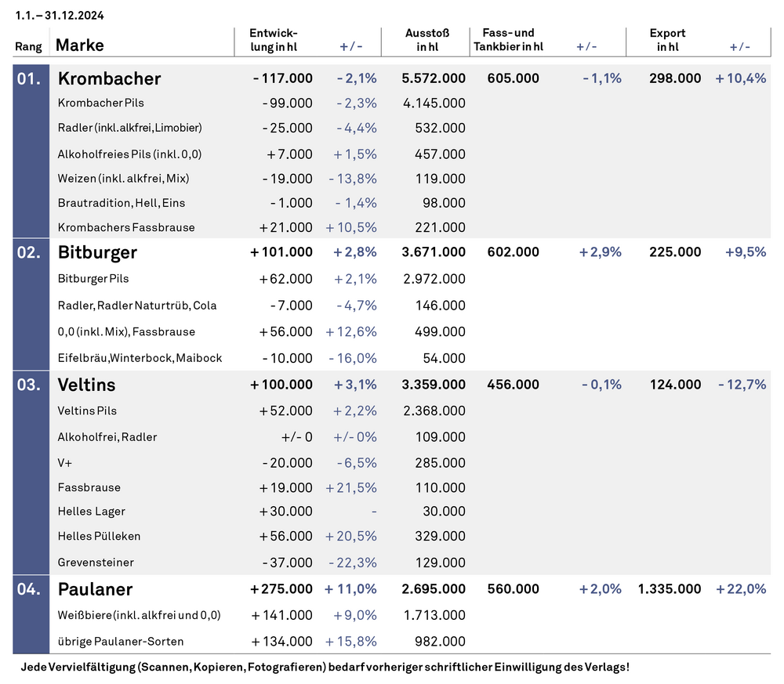Select Radler, Radler Naturtrüb, Cola label
This screenshot has height=684, width=784.
point(137,306)
